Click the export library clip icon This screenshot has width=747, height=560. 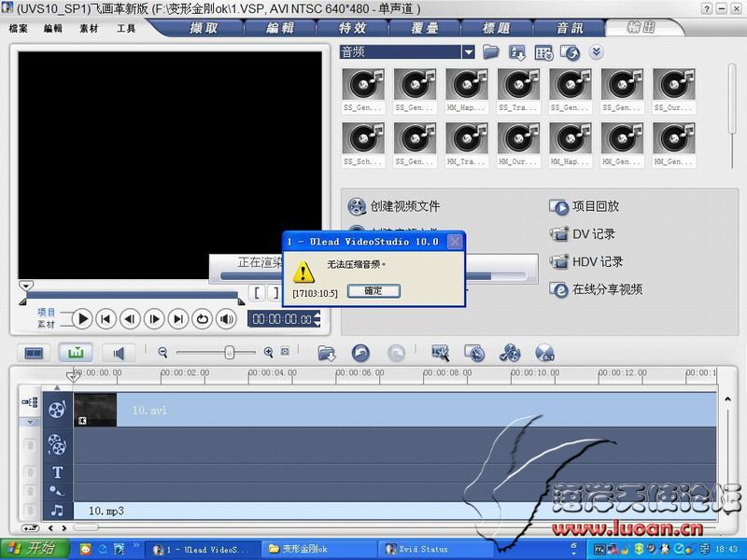570,52
